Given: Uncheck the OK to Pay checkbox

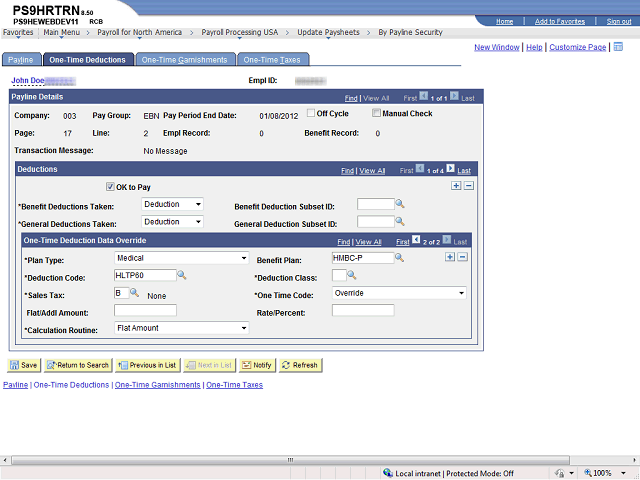Looking at the screenshot, I should [x=110, y=187].
